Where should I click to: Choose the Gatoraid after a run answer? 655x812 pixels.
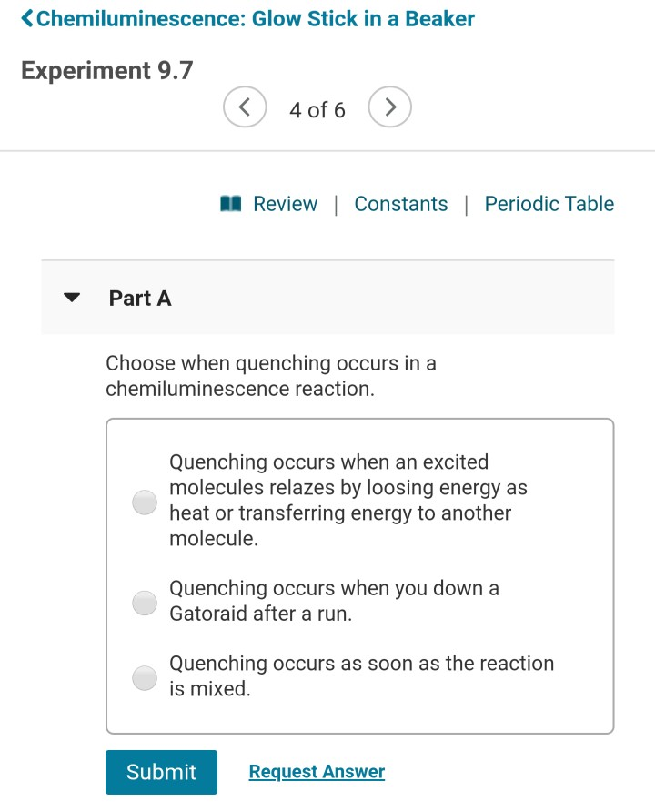click(144, 603)
